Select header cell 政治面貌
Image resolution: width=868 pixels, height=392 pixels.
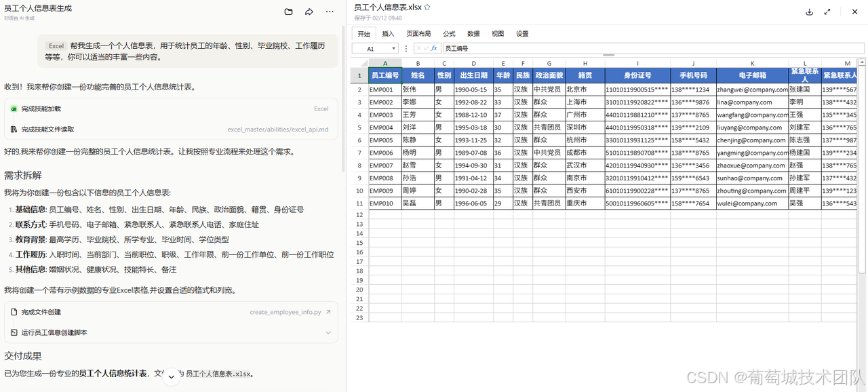(549, 75)
